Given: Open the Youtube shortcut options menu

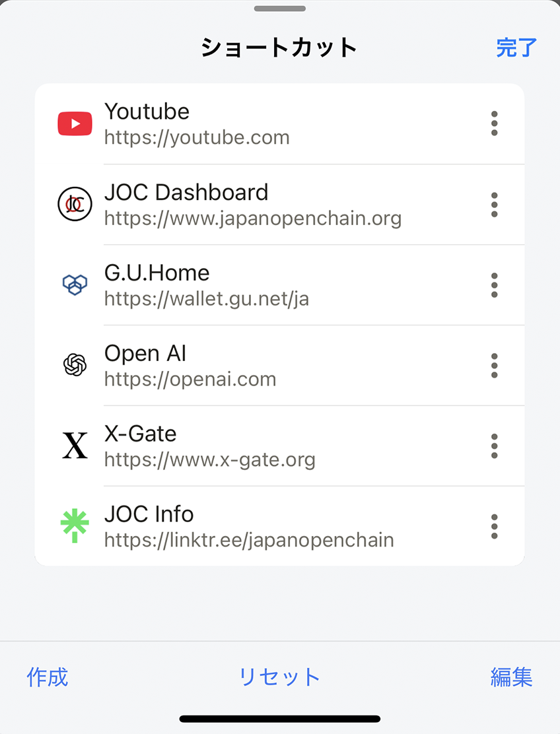Looking at the screenshot, I should [494, 124].
